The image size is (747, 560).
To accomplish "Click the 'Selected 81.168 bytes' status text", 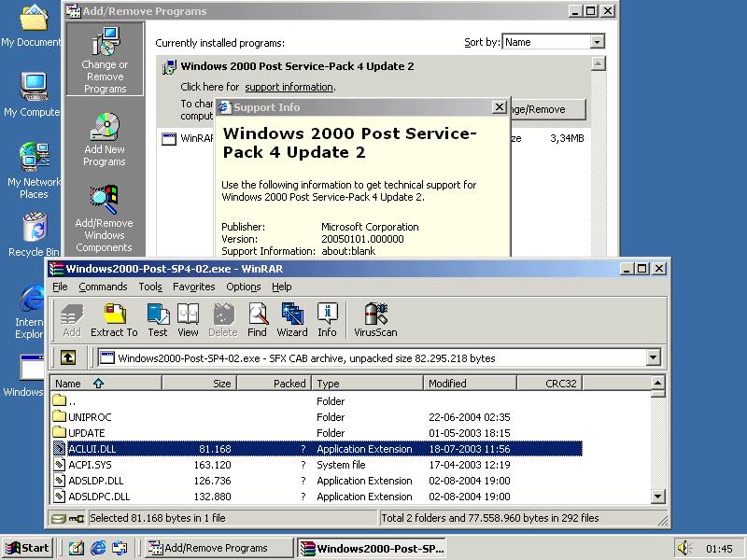I will pyautogui.click(x=158, y=518).
